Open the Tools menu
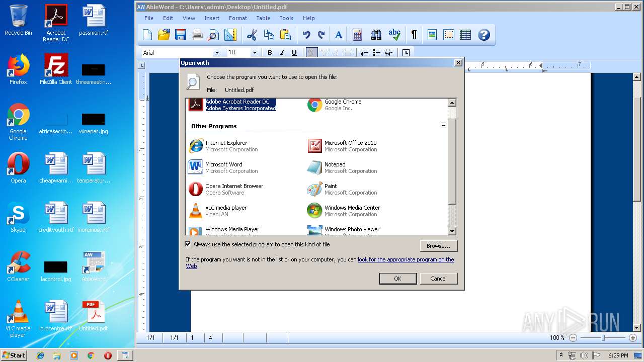Image resolution: width=644 pixels, height=362 pixels. tap(286, 18)
